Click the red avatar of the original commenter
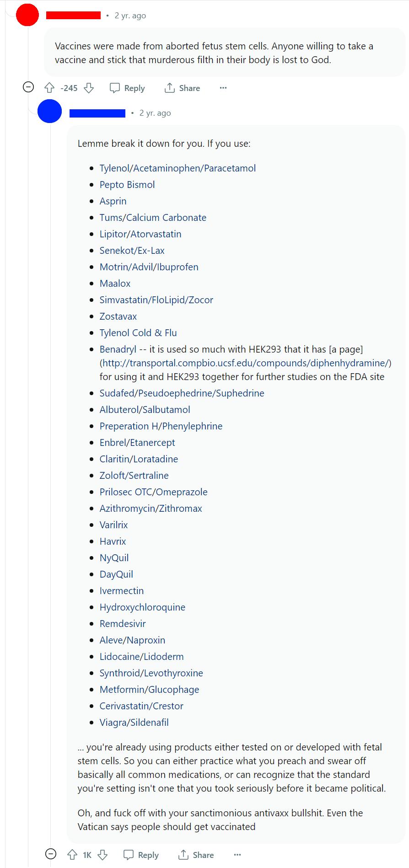 tap(27, 15)
